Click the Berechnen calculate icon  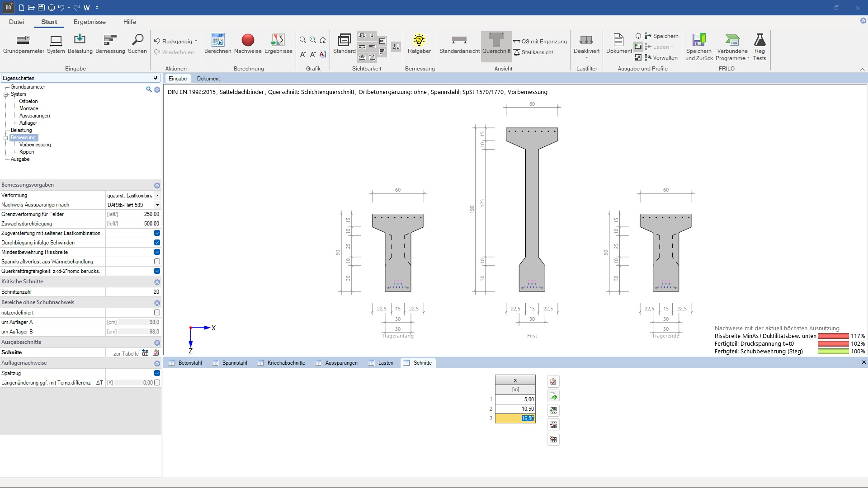point(218,41)
